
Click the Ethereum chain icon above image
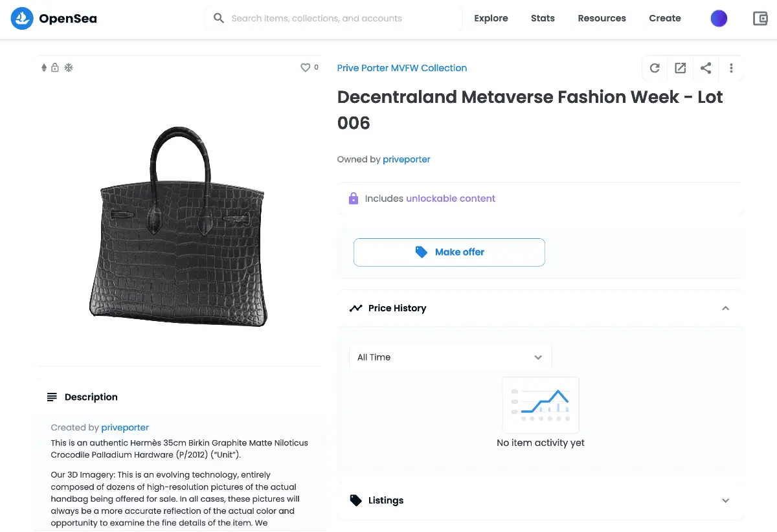(x=44, y=67)
